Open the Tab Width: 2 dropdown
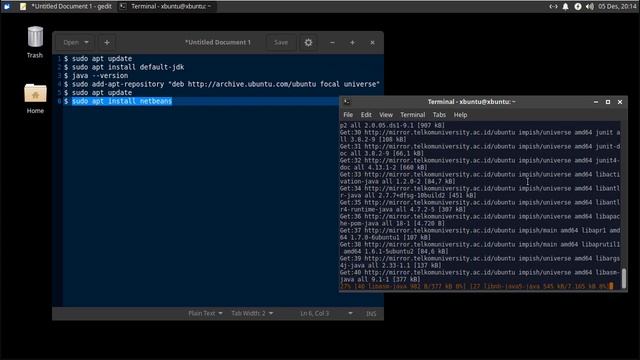This screenshot has width=640, height=360. pos(252,313)
